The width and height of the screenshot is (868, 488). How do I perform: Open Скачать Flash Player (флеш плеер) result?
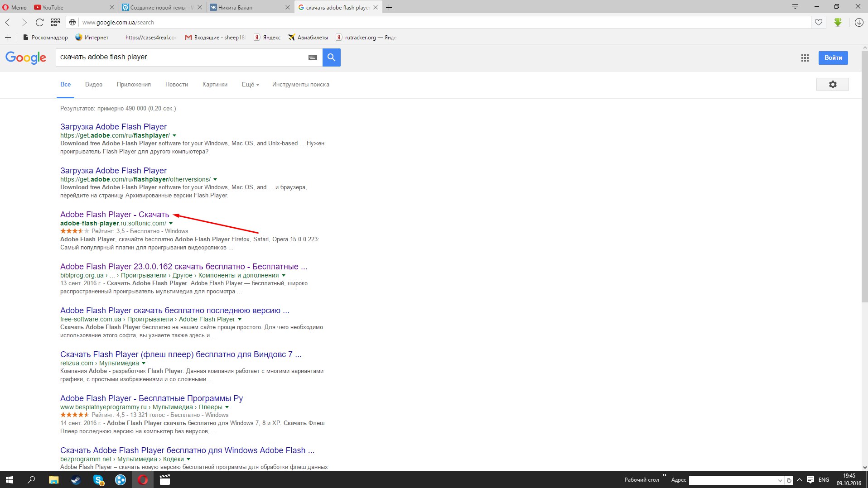[x=181, y=354]
